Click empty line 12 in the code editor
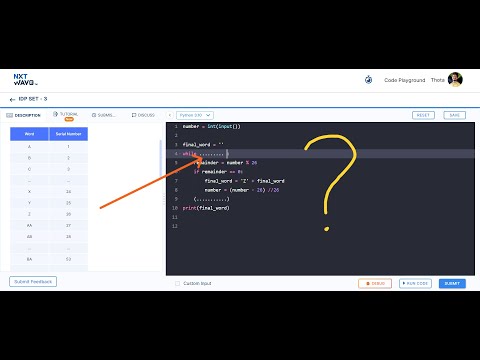480x360 pixels. pyautogui.click(x=320, y=226)
